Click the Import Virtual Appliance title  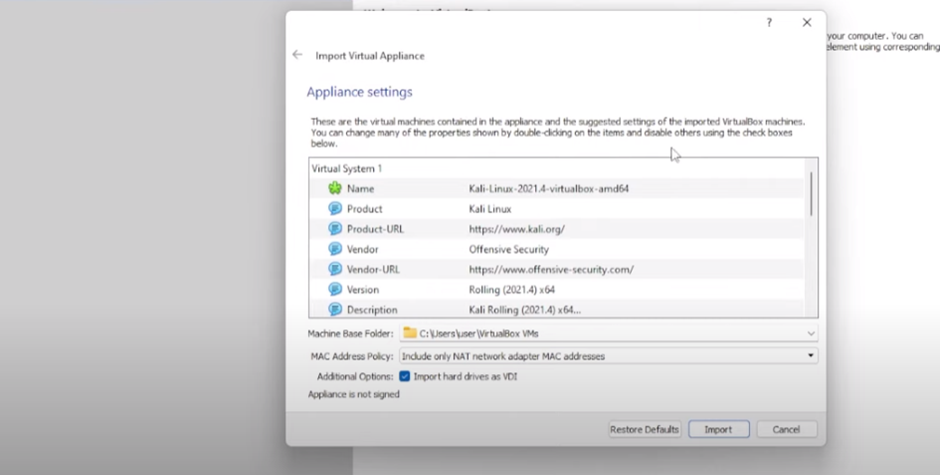coord(370,56)
